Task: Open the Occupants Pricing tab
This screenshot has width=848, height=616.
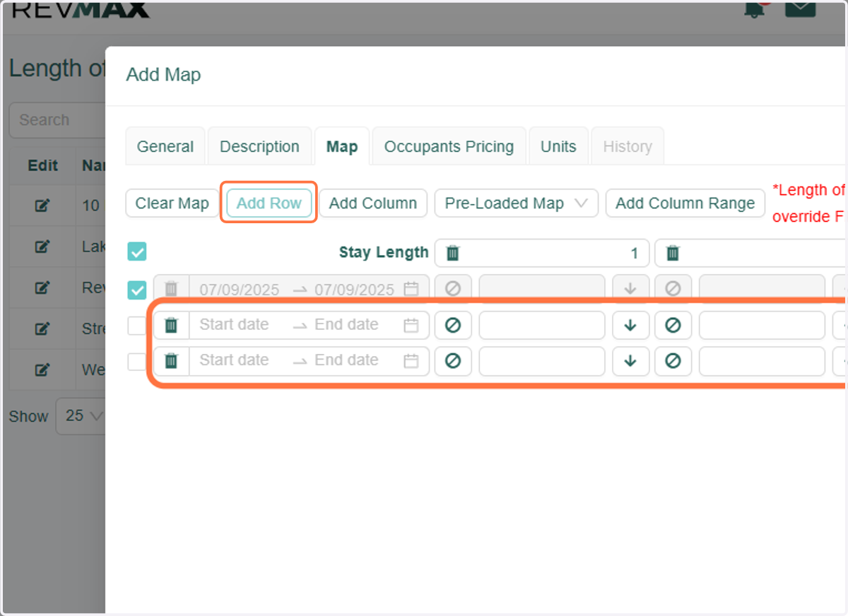Action: point(449,146)
